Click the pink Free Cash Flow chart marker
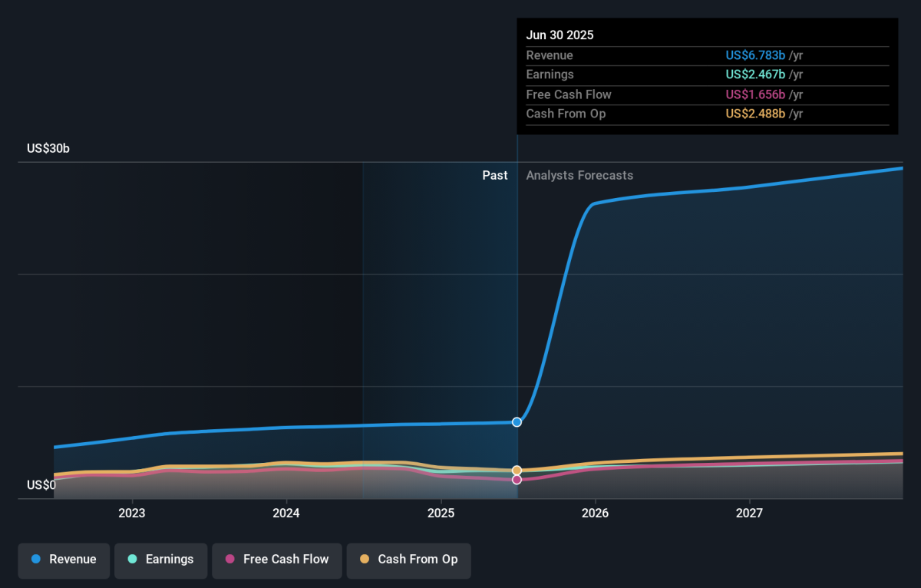 click(x=517, y=480)
